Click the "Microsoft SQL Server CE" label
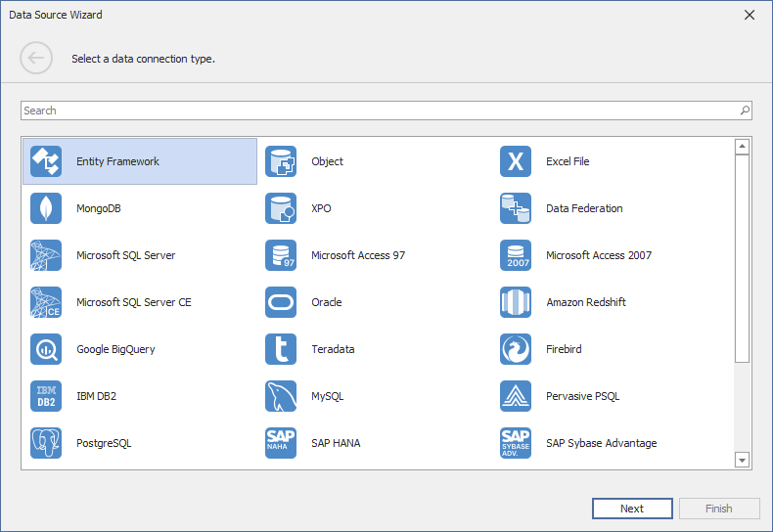This screenshot has width=773, height=532. (x=134, y=302)
